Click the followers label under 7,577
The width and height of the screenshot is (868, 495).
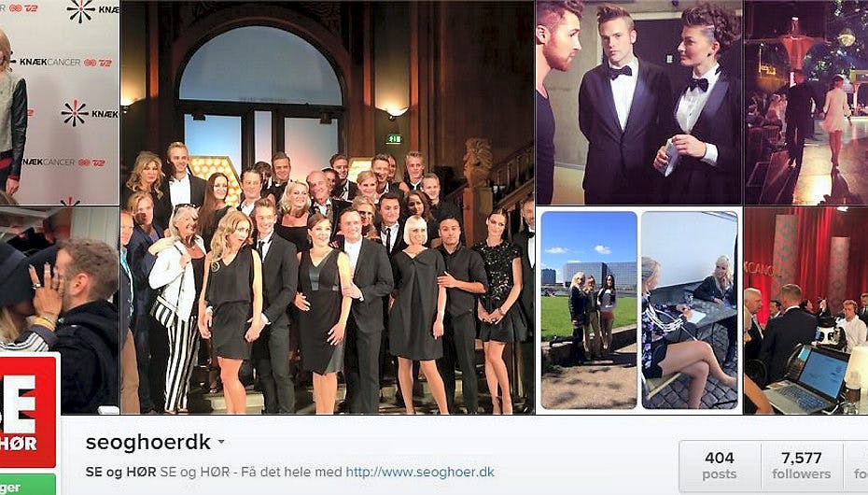click(x=802, y=474)
